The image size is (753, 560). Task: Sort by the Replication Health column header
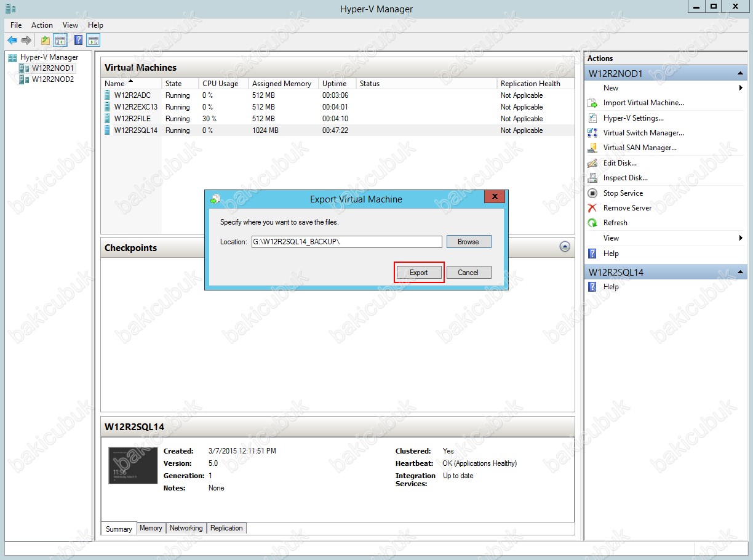535,84
